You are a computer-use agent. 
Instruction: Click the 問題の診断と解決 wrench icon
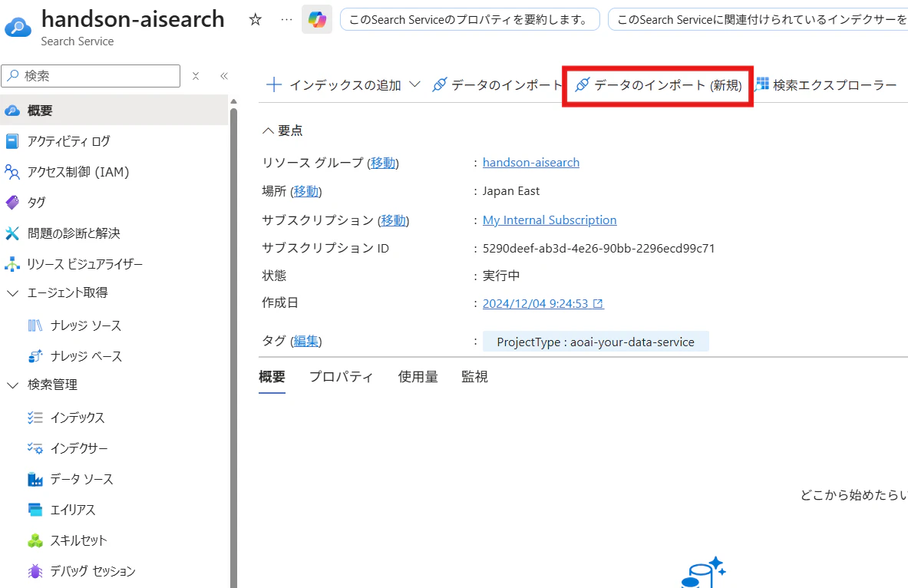click(x=12, y=233)
